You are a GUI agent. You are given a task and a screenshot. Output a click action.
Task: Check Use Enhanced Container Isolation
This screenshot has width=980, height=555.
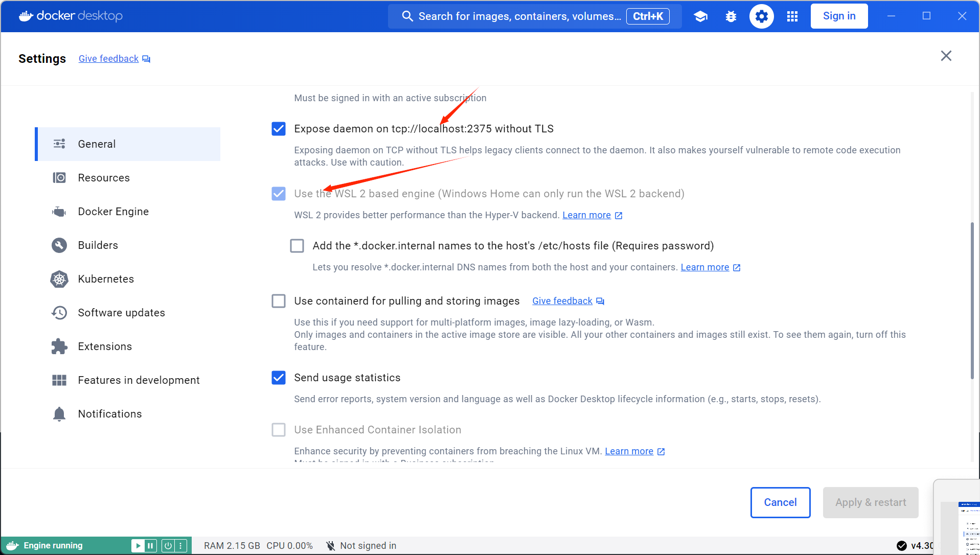pyautogui.click(x=279, y=430)
